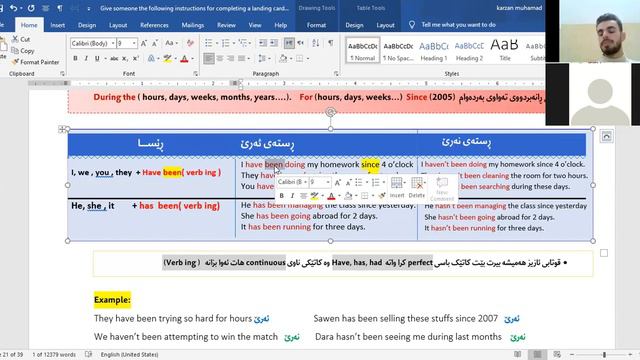Apply the Heading 2 style
The width and height of the screenshot is (640, 360).
coord(469,50)
